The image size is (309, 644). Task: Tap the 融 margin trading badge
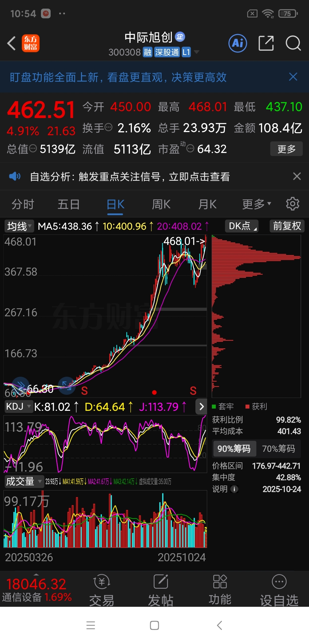148,52
